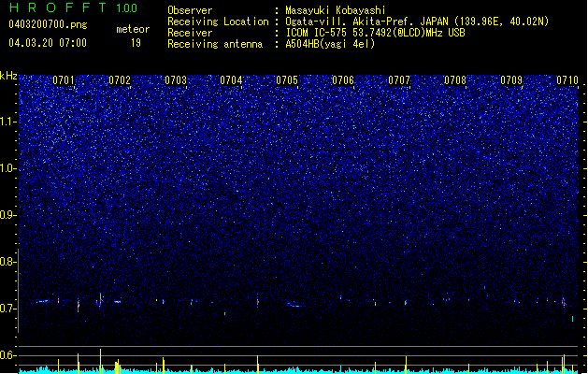This screenshot has height=374, width=588.
Task: Click the Receiving Location label
Action: (x=218, y=22)
